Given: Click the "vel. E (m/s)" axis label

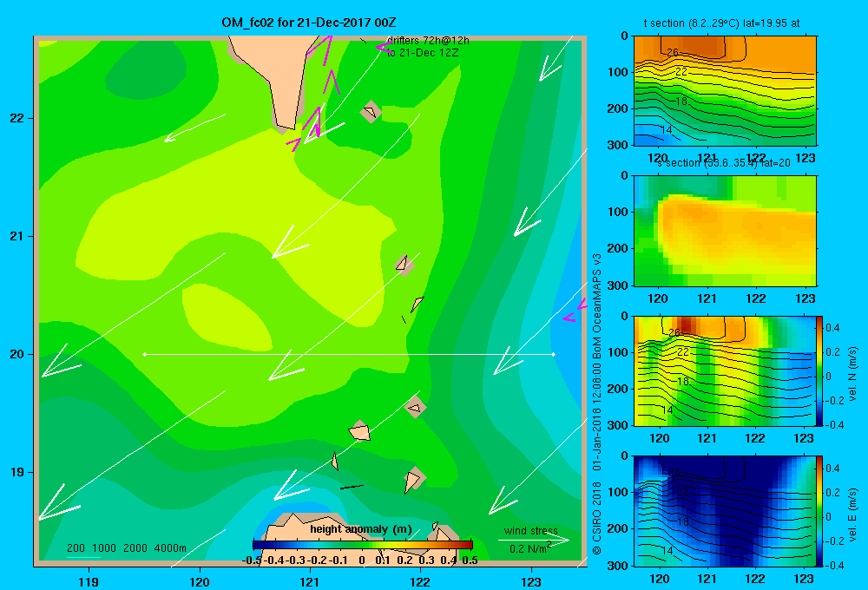Looking at the screenshot, I should point(852,515).
